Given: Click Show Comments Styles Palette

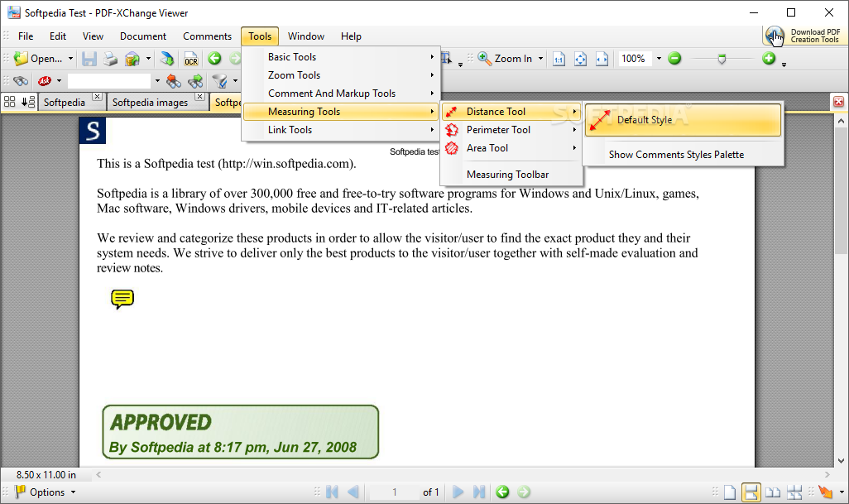Looking at the screenshot, I should click(x=684, y=155).
